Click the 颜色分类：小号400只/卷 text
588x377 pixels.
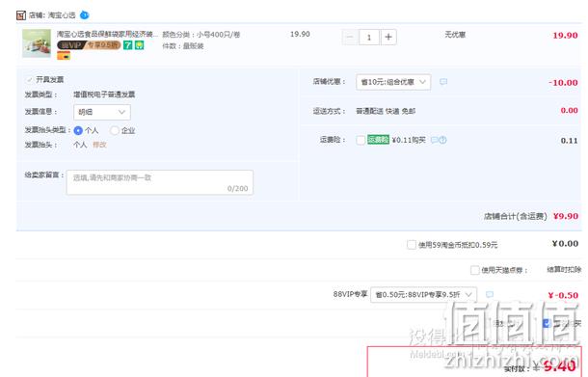click(201, 35)
